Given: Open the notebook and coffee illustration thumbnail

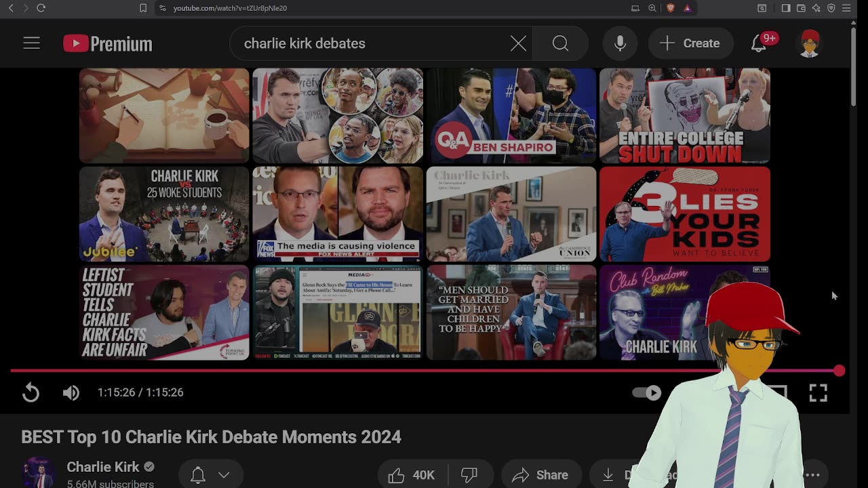Looking at the screenshot, I should (x=164, y=116).
